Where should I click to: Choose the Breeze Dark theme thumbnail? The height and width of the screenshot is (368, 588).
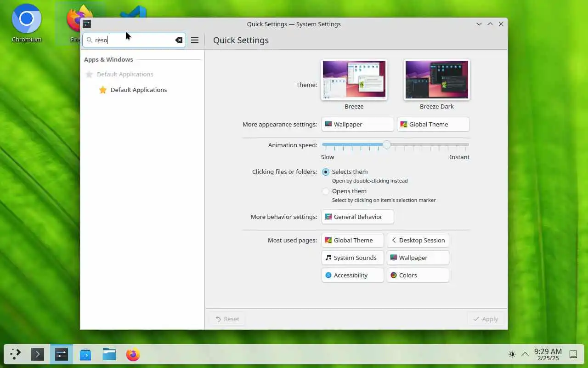click(437, 79)
